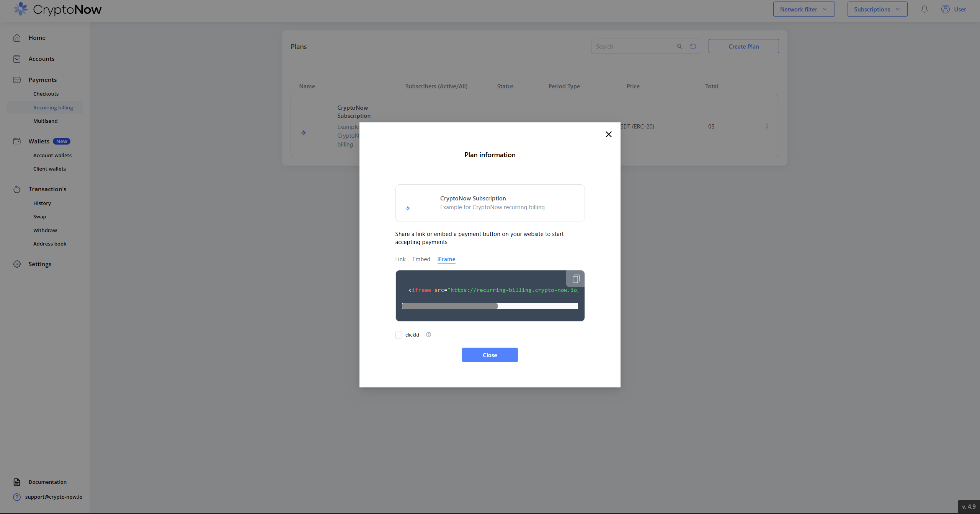980x514 pixels.
Task: Click the Period Type column header
Action: coord(564,86)
